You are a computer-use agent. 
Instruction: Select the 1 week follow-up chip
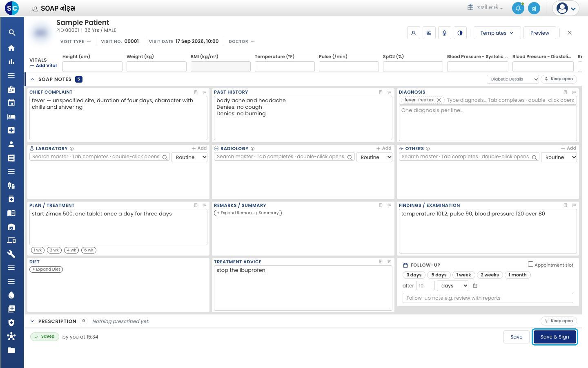coord(463,275)
